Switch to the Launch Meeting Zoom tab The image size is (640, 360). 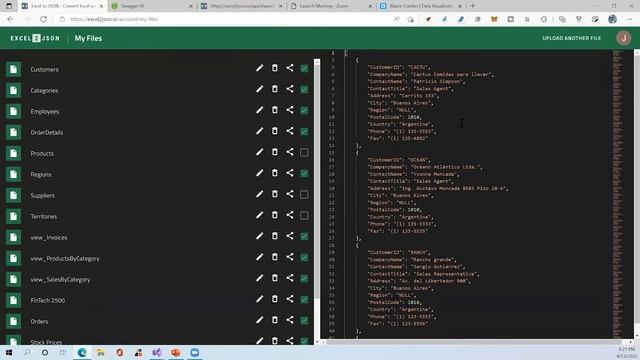[330, 6]
